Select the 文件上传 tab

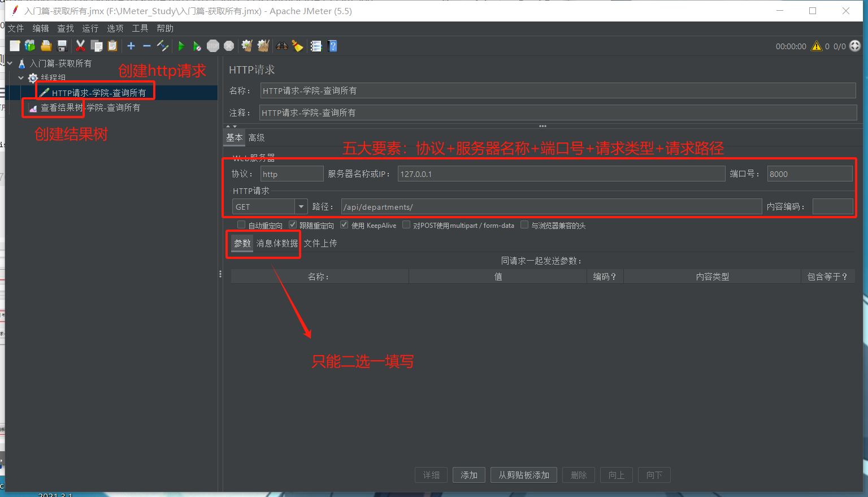[320, 243]
